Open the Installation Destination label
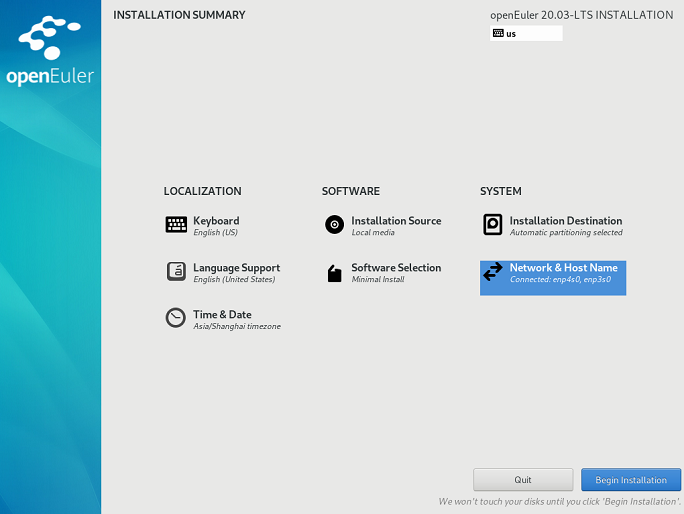Viewport: 684px width, 514px height. [x=565, y=221]
